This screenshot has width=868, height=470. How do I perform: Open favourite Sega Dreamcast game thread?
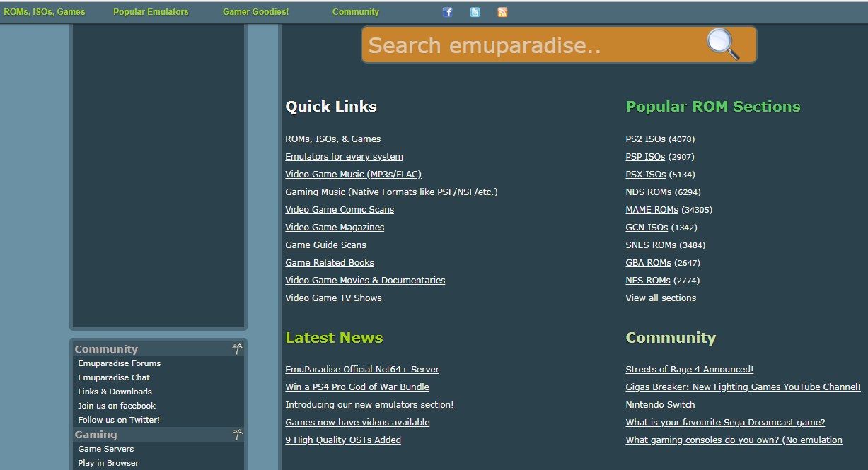tap(725, 423)
